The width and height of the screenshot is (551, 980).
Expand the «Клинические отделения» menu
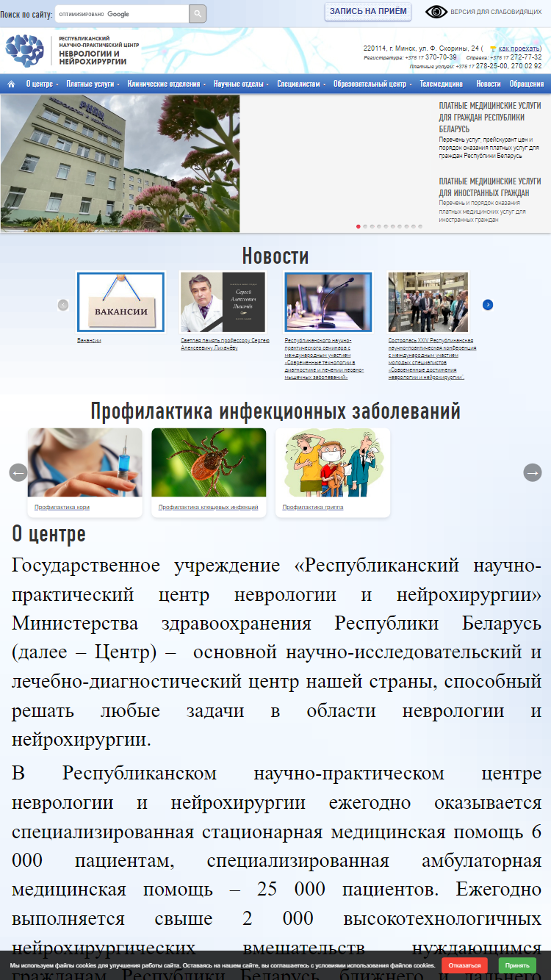click(166, 84)
